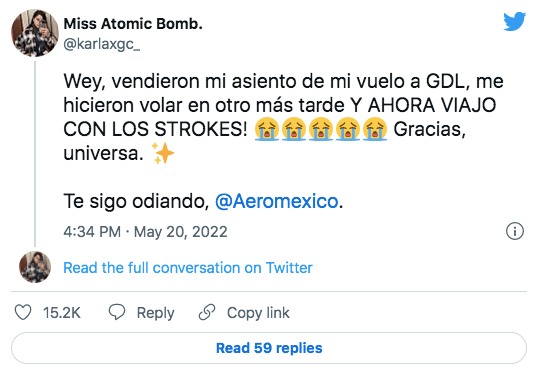
Task: Click the "Te sigo odiando" text
Action: coord(136,201)
